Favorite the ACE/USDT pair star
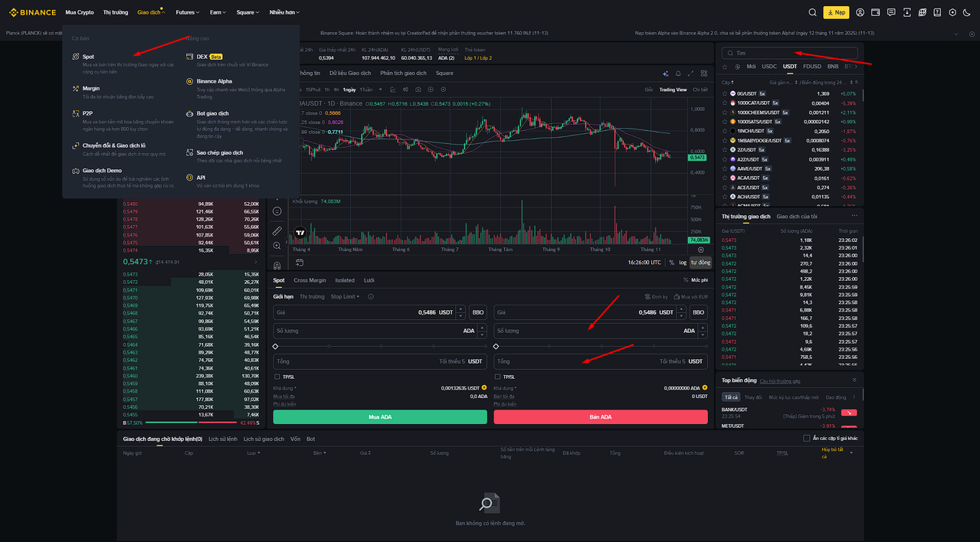This screenshot has width=980, height=542. click(x=725, y=187)
